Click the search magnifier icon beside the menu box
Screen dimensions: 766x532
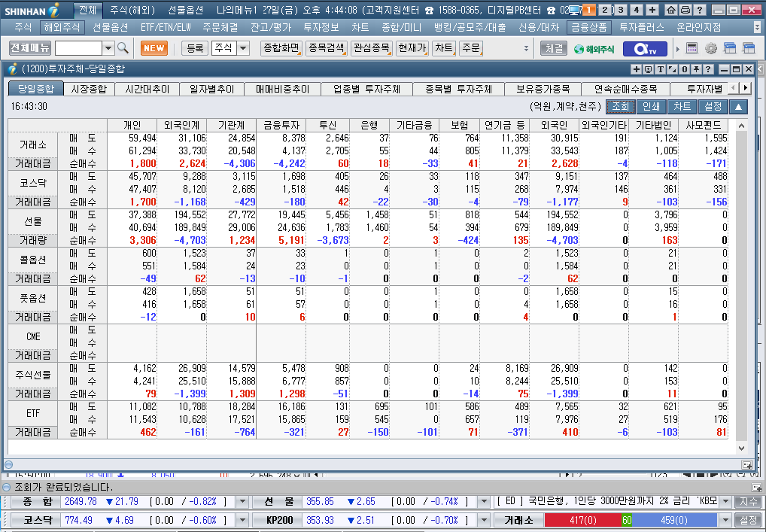pyautogui.click(x=123, y=48)
